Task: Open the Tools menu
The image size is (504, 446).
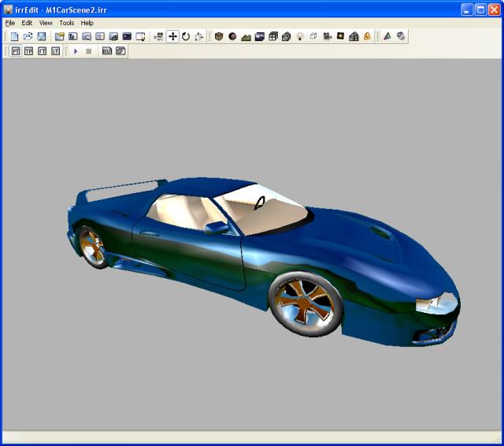Action: [66, 23]
